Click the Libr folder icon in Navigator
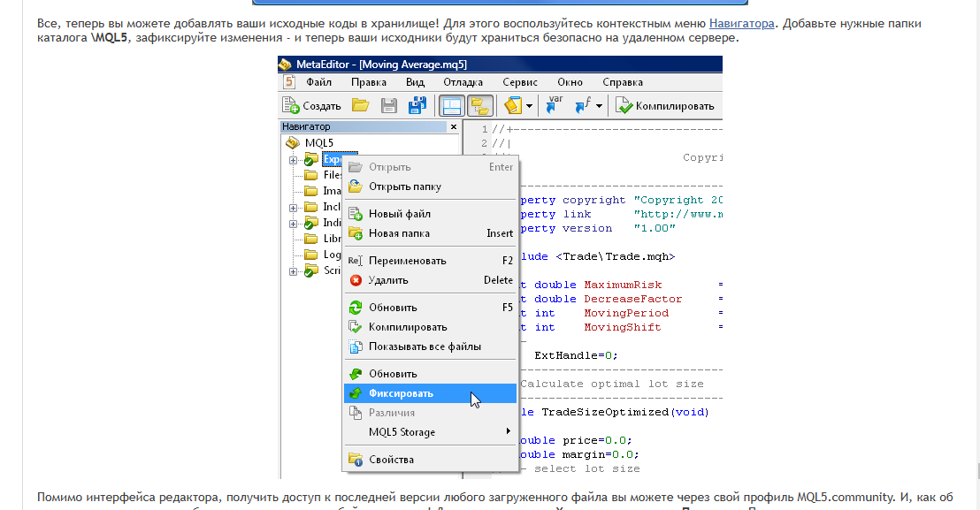Image resolution: width=980 pixels, height=510 pixels. click(310, 239)
